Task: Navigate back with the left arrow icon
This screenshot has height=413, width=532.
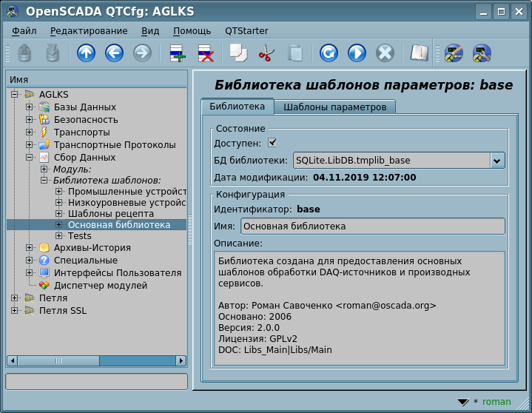Action: (114, 53)
